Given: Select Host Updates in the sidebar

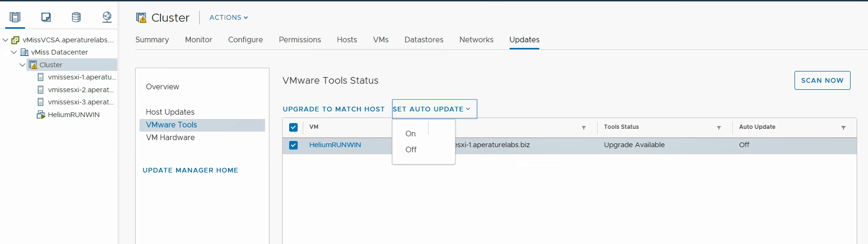Looking at the screenshot, I should pos(170,112).
